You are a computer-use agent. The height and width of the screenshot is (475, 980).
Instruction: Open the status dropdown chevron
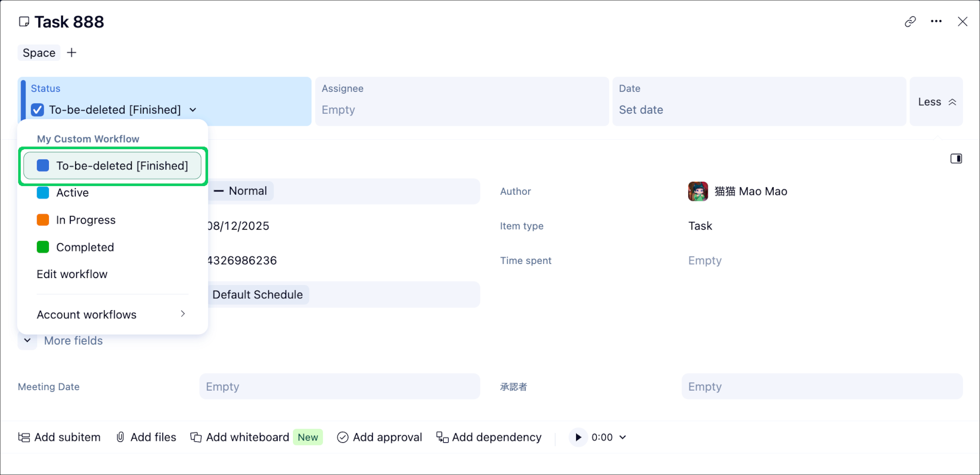(193, 110)
